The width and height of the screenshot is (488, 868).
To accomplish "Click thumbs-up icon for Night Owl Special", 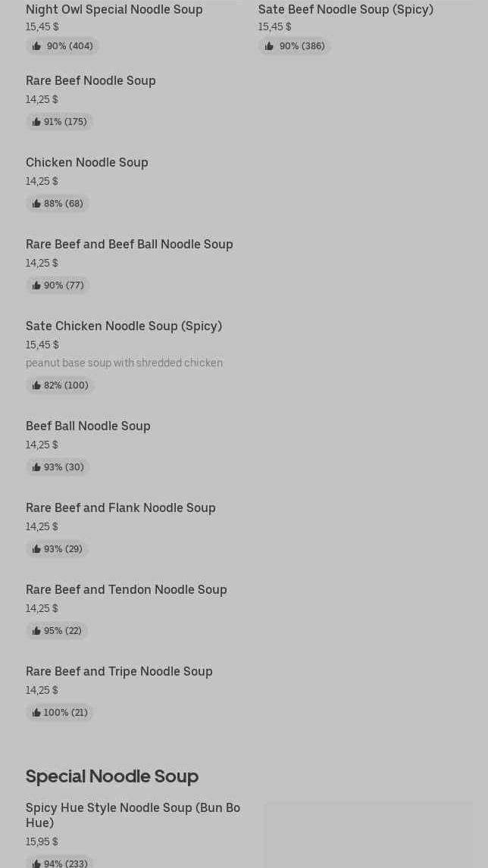I will (x=36, y=46).
